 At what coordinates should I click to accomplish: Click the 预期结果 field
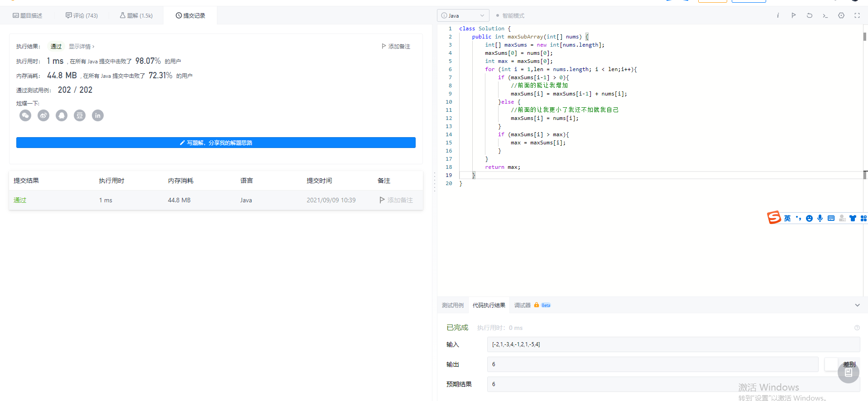tap(673, 384)
